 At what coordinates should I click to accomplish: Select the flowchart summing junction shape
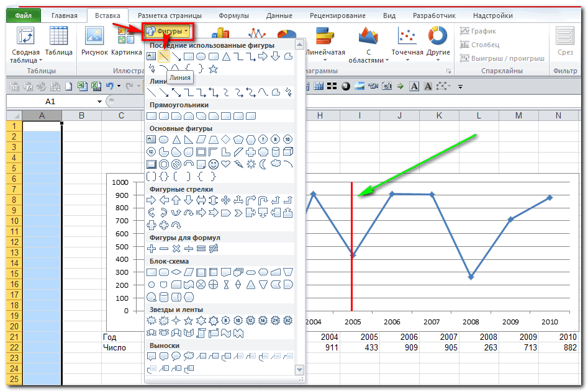click(x=201, y=285)
